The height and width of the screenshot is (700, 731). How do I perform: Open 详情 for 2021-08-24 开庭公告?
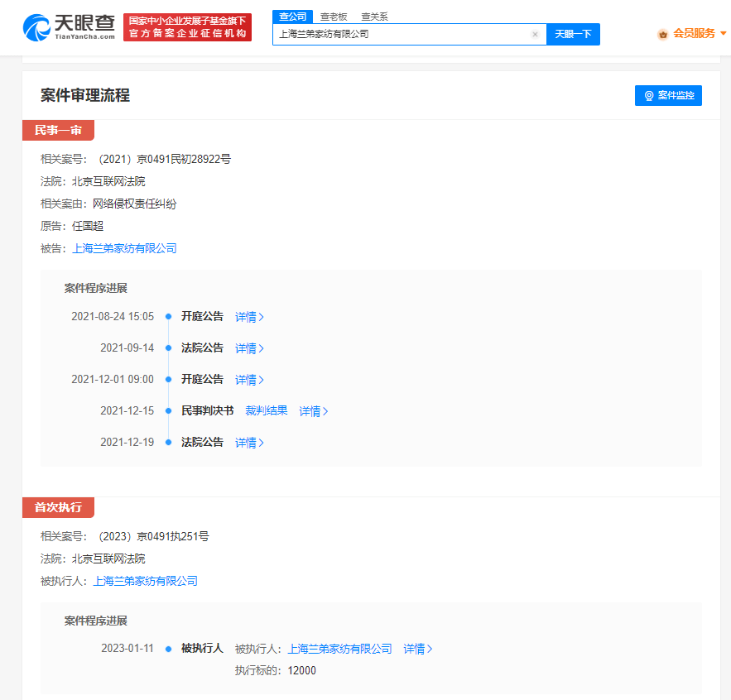(249, 317)
